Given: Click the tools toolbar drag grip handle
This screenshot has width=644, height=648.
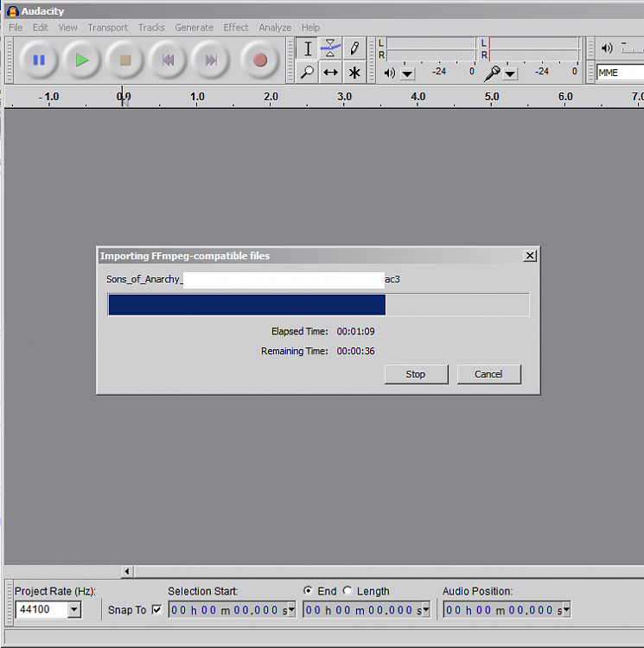Looking at the screenshot, I should coord(290,60).
